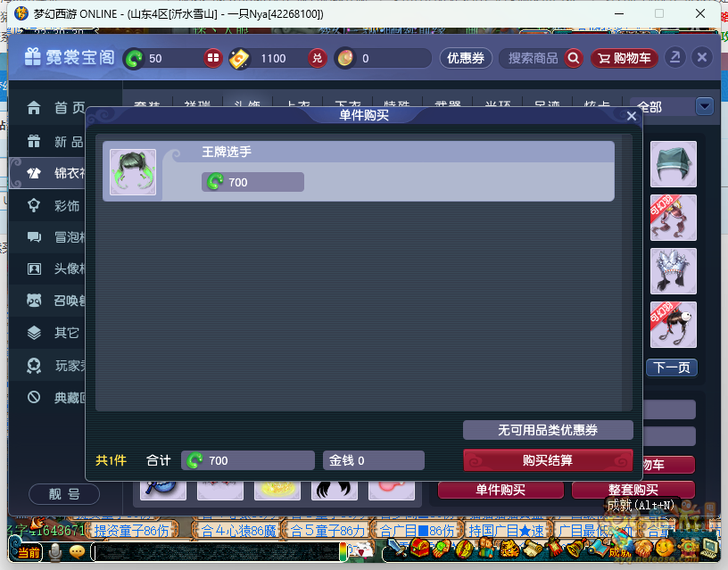Click the 单件购买 button below the dialog
728x570 pixels.
click(500, 490)
